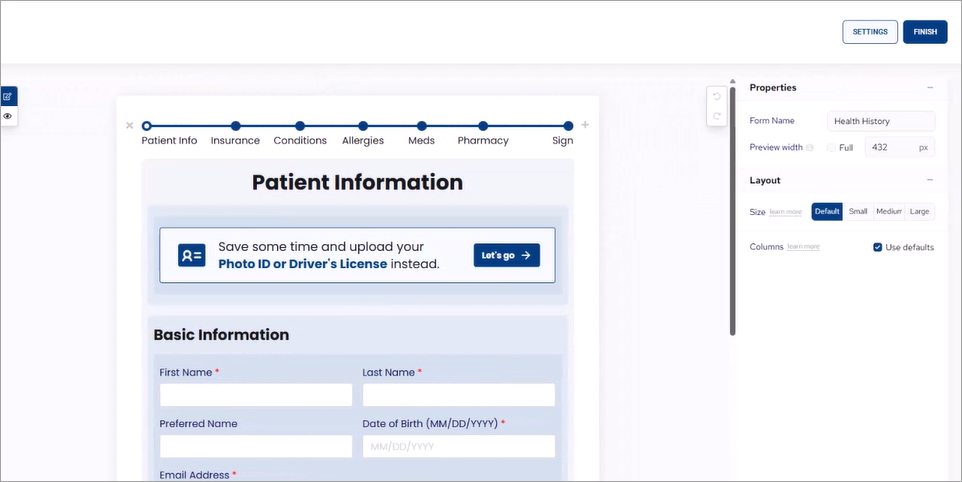Click the ID card icon in upload banner
962x482 pixels.
191,255
